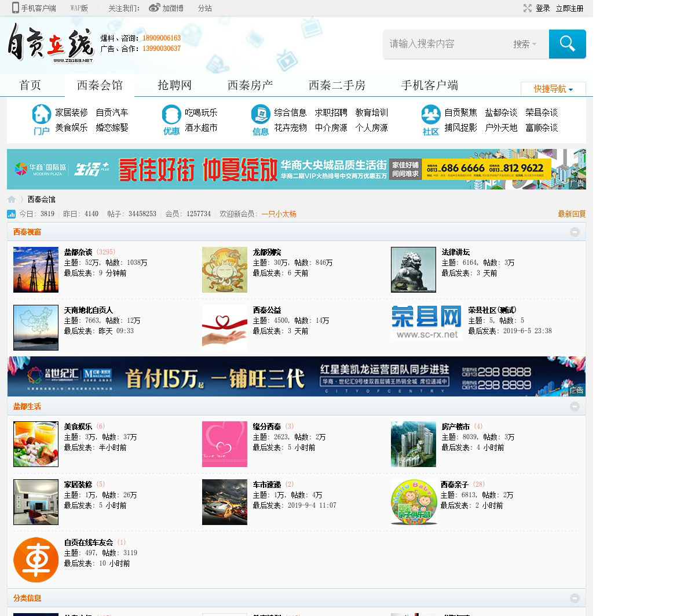Screen dimensions: 695x616
Task: Click the 首付15万 世纪汇 banner ad
Action: [x=297, y=377]
